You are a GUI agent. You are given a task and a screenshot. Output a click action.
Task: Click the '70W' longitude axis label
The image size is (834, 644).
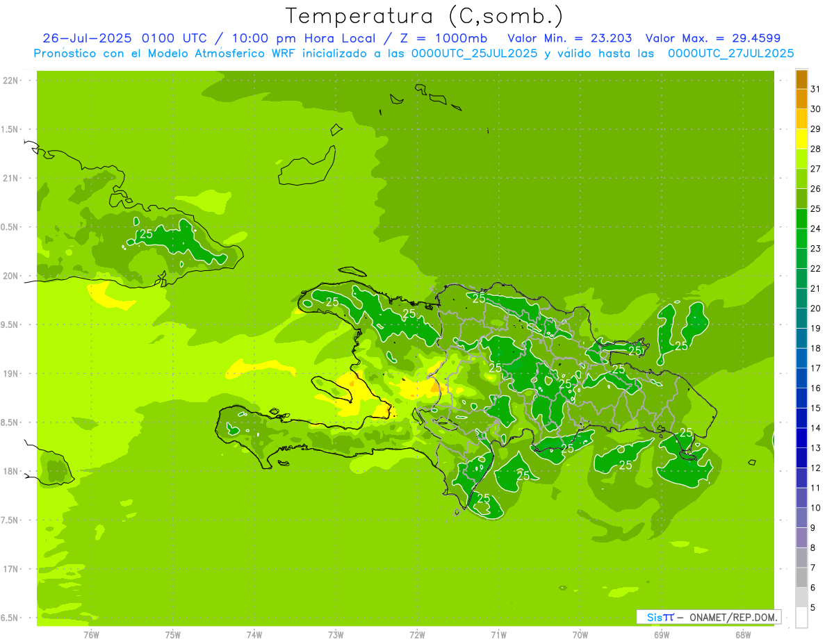(x=580, y=634)
